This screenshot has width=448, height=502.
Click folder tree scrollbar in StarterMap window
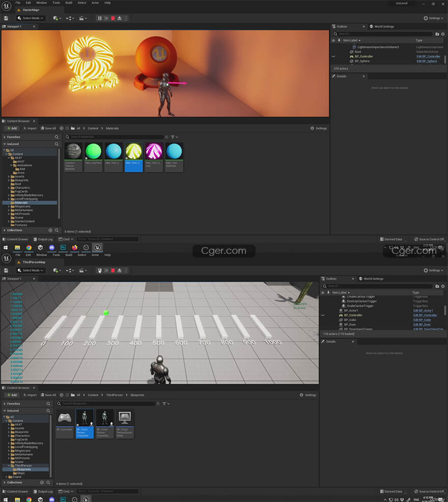(x=59, y=183)
